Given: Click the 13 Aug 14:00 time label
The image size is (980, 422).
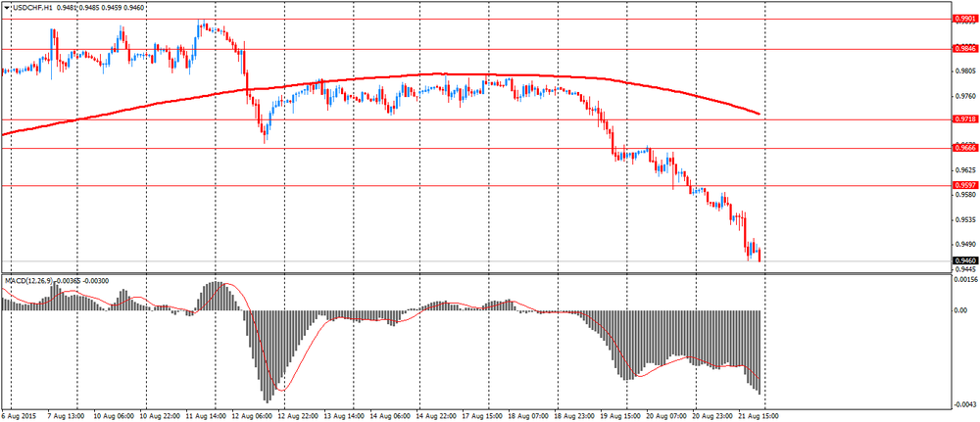Looking at the screenshot, I should coord(343,415).
